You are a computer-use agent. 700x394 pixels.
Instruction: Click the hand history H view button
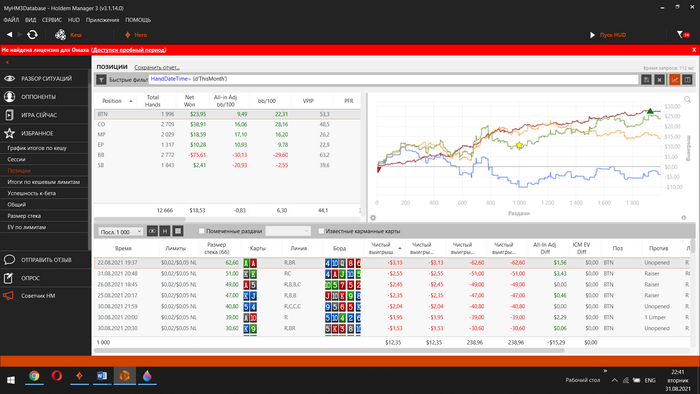(165, 231)
